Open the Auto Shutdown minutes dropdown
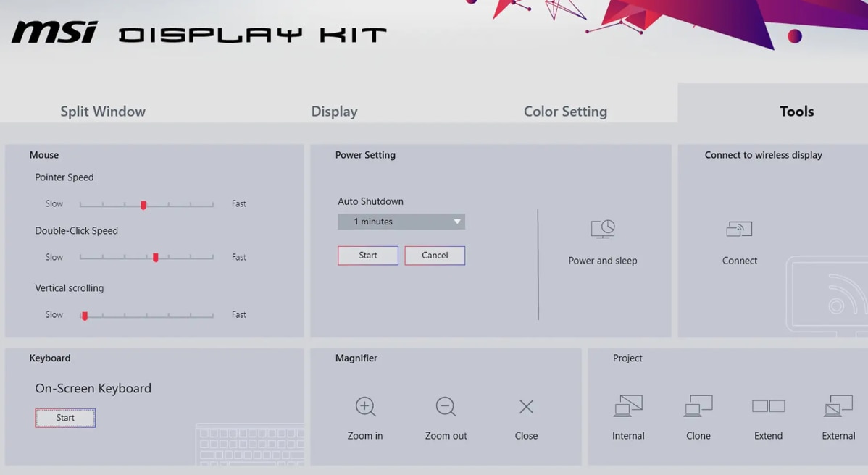868x475 pixels. [401, 222]
